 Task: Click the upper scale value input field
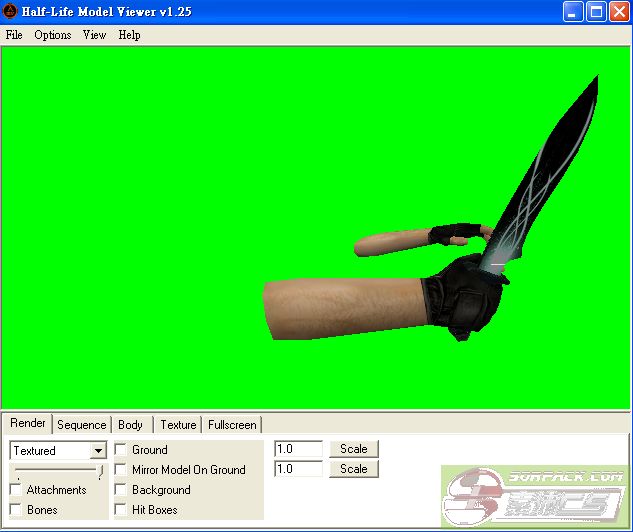click(298, 449)
